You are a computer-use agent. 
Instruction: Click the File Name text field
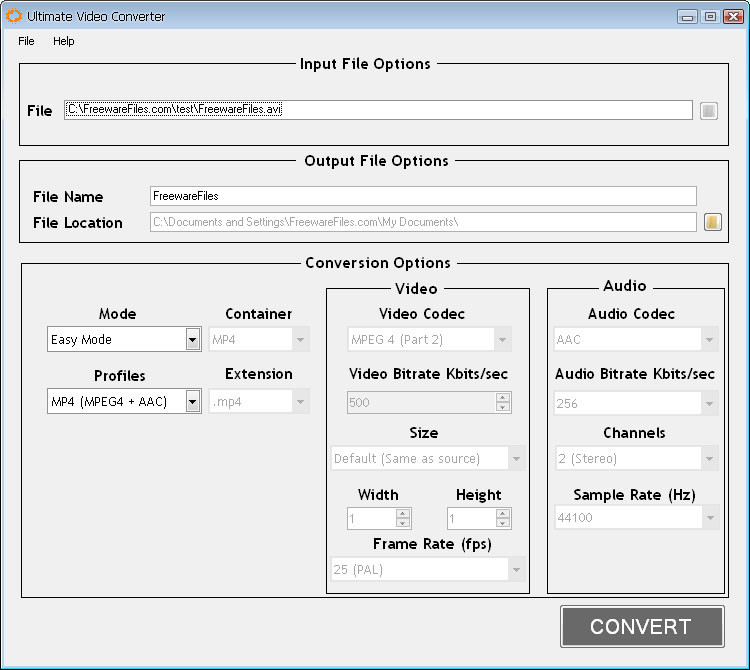pos(423,196)
